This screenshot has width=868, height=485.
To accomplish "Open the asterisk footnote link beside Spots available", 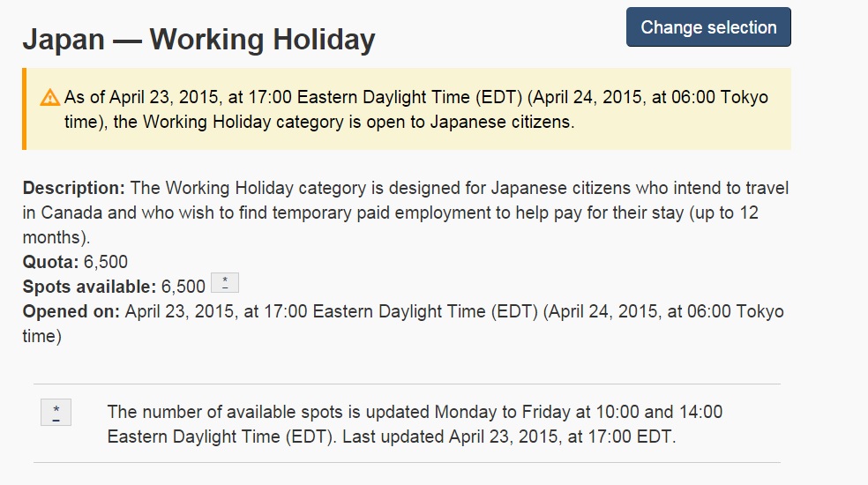I will pos(225,283).
